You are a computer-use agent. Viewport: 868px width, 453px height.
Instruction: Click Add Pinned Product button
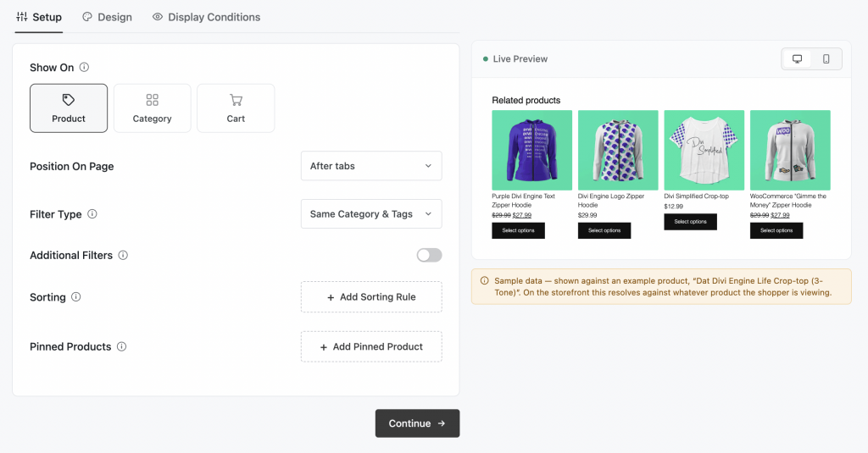tap(371, 347)
